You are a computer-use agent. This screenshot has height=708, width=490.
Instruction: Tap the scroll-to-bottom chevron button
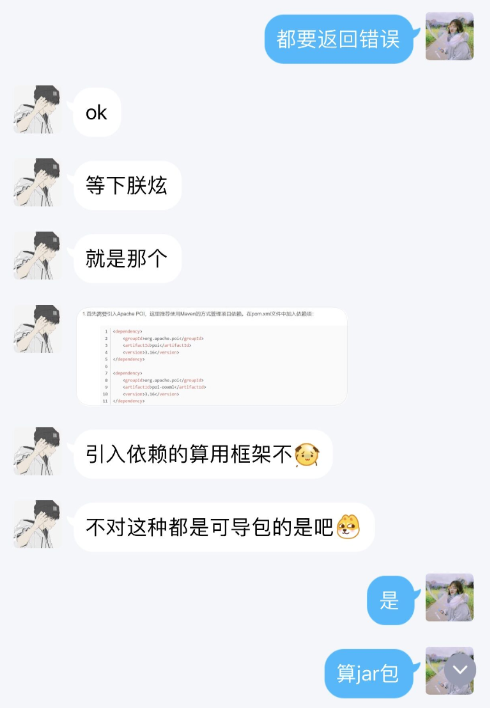coord(460,670)
